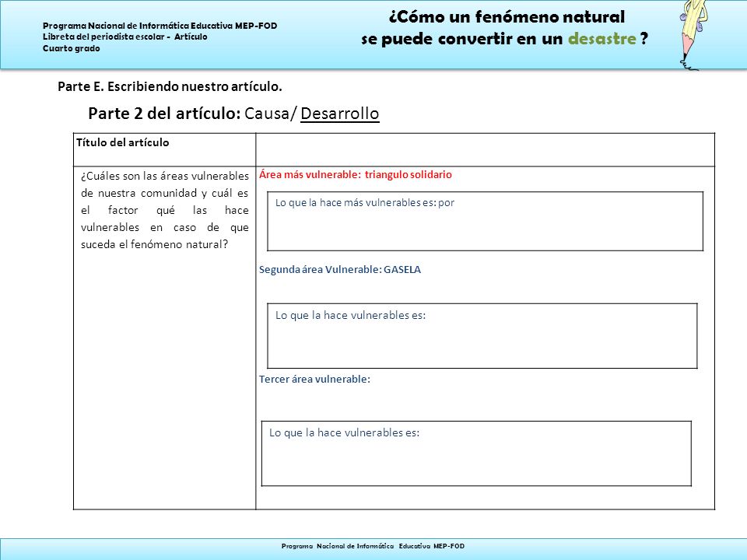Click the footer text 'Programa Nacional de Informática Educativa MEP-FOD'

[373, 546]
